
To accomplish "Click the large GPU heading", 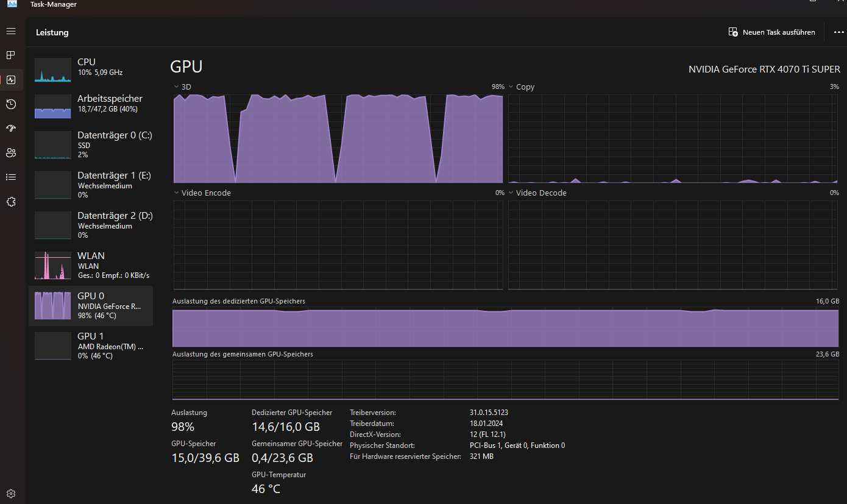I will [186, 66].
